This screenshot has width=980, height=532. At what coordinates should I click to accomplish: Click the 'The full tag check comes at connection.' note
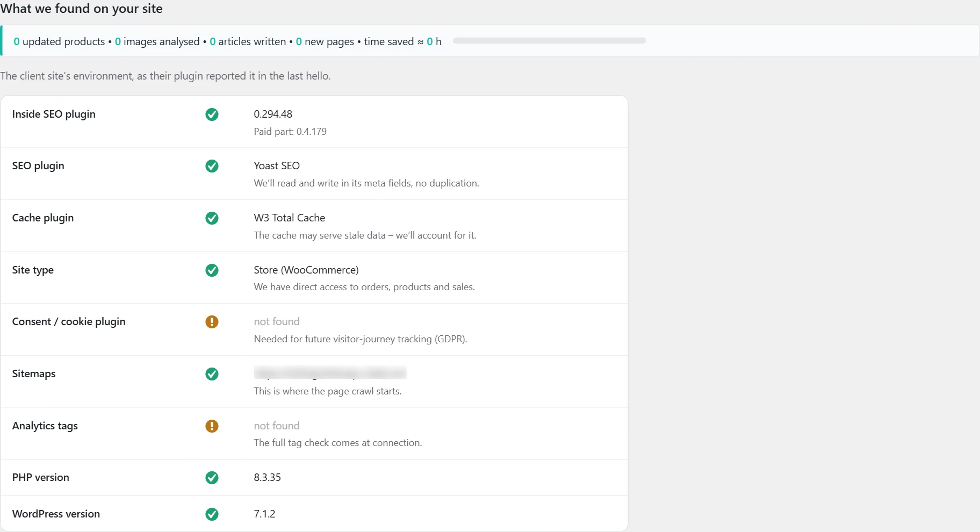(338, 443)
